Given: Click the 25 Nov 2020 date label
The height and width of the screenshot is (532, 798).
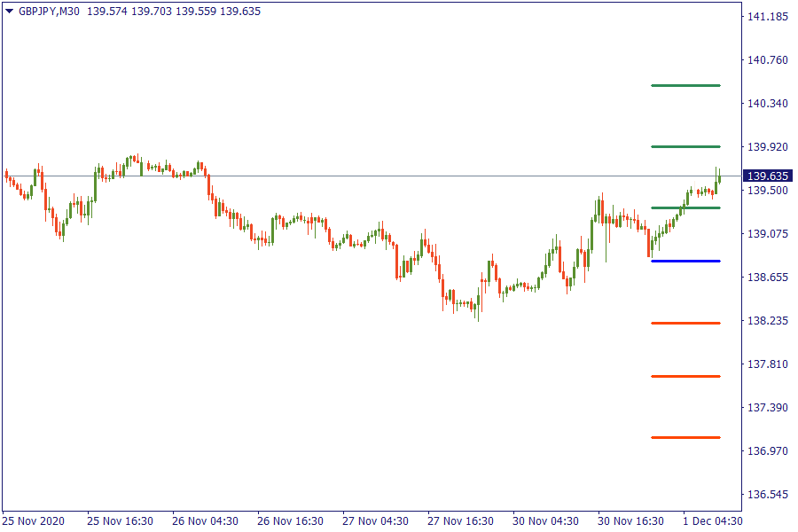Looking at the screenshot, I should (33, 520).
